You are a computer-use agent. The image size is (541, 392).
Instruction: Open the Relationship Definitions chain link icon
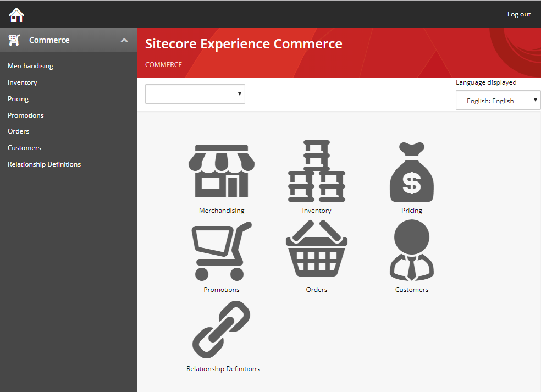tap(222, 330)
